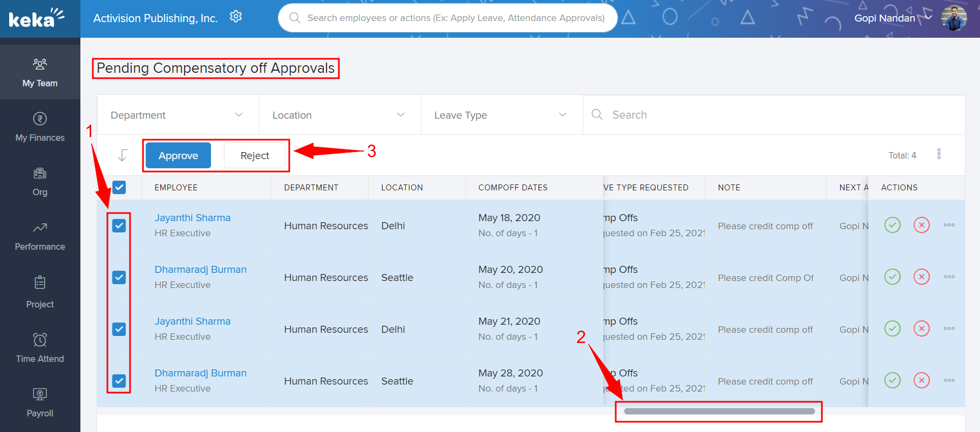The image size is (980, 432).
Task: Approve Jayanthi Sharma's May 18 request with green check
Action: click(893, 225)
